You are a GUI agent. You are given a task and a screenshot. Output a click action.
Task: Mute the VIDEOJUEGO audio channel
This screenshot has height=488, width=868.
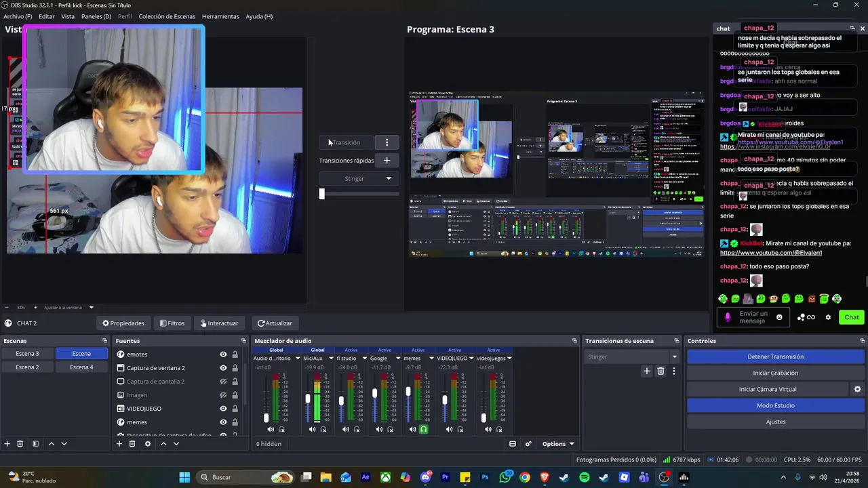(x=450, y=429)
